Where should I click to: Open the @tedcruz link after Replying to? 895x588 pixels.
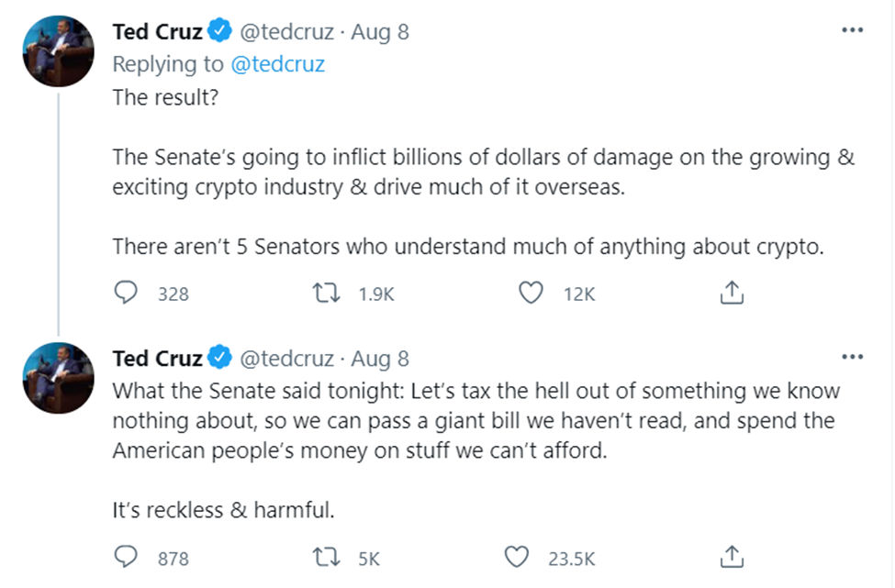[276, 64]
